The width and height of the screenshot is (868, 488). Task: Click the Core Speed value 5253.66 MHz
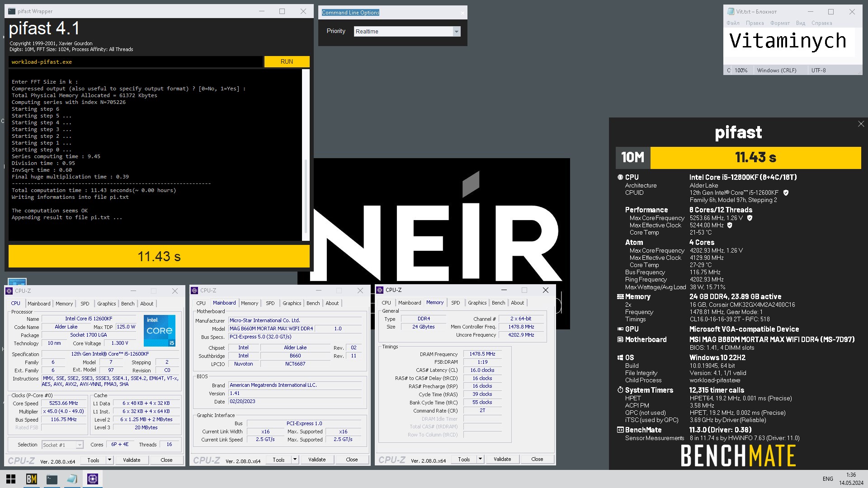click(63, 403)
